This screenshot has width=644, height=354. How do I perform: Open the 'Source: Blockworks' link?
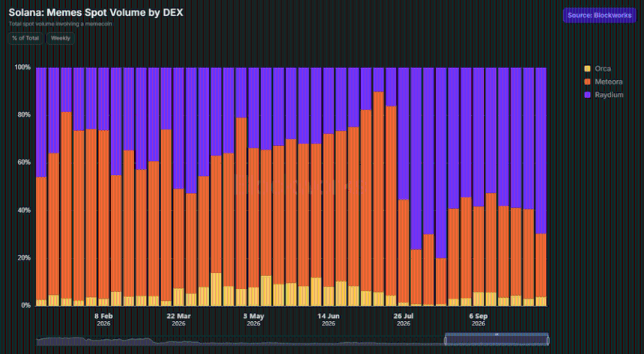tap(599, 15)
